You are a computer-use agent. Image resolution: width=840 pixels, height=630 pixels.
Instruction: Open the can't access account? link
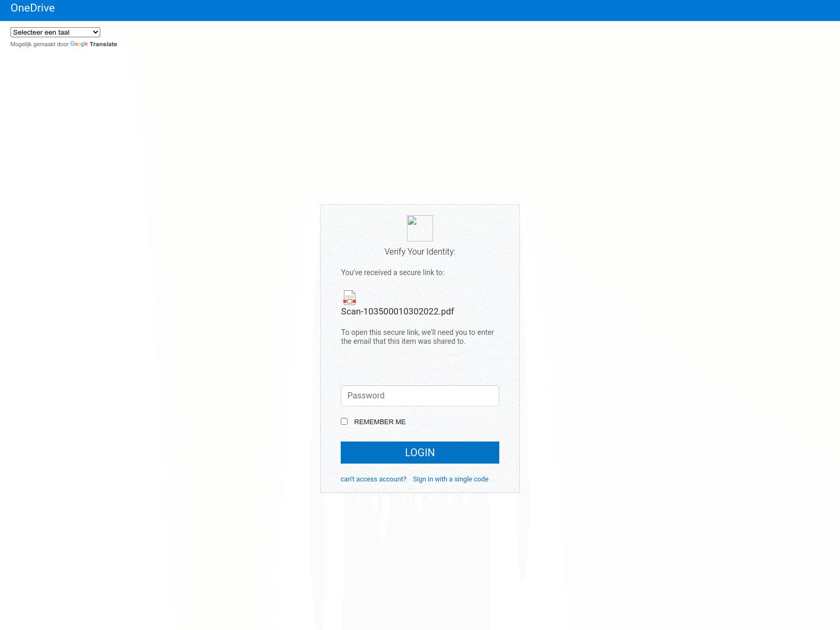[373, 479]
